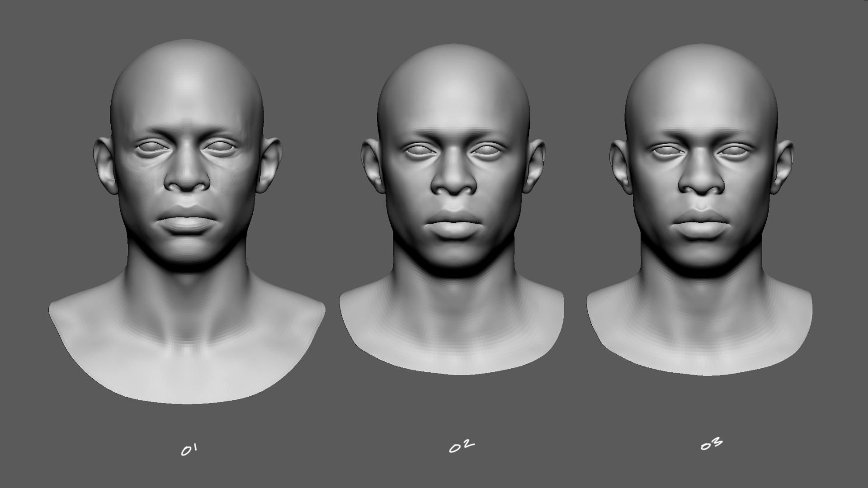Pick the left-side ear of head 01
The height and width of the screenshot is (488, 868).
click(104, 165)
